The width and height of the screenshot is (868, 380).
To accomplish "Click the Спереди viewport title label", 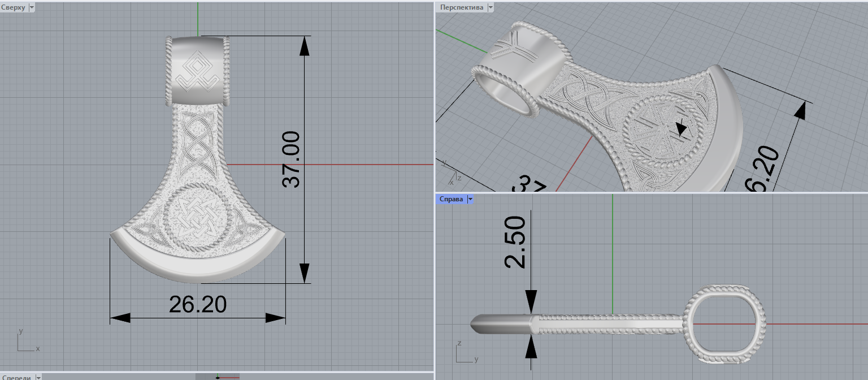I will pyautogui.click(x=17, y=377).
